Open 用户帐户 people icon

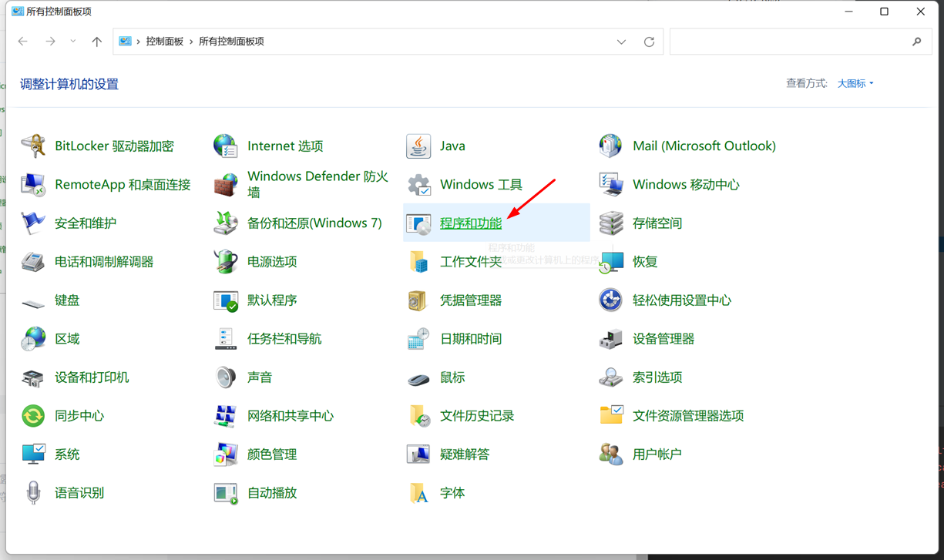(611, 454)
